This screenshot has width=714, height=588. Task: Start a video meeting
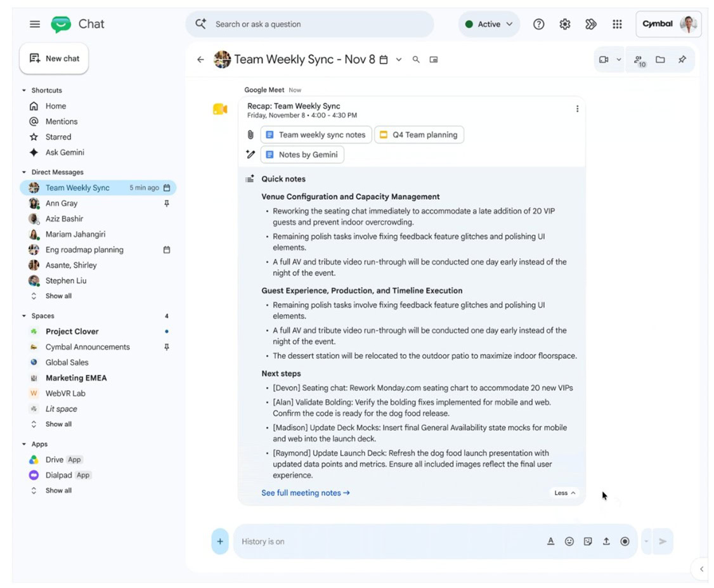pyautogui.click(x=604, y=60)
